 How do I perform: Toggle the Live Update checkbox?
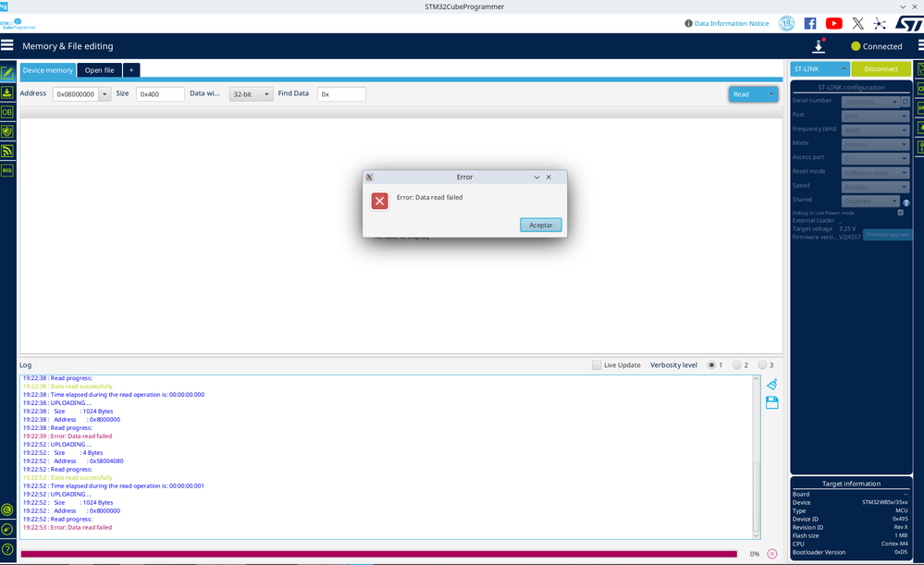tap(597, 365)
